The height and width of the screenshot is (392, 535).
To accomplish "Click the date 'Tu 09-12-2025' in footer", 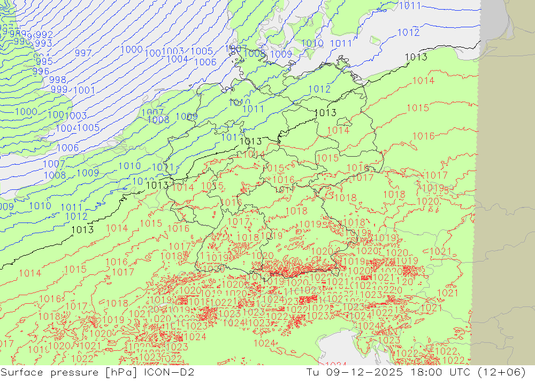I will point(355,372).
